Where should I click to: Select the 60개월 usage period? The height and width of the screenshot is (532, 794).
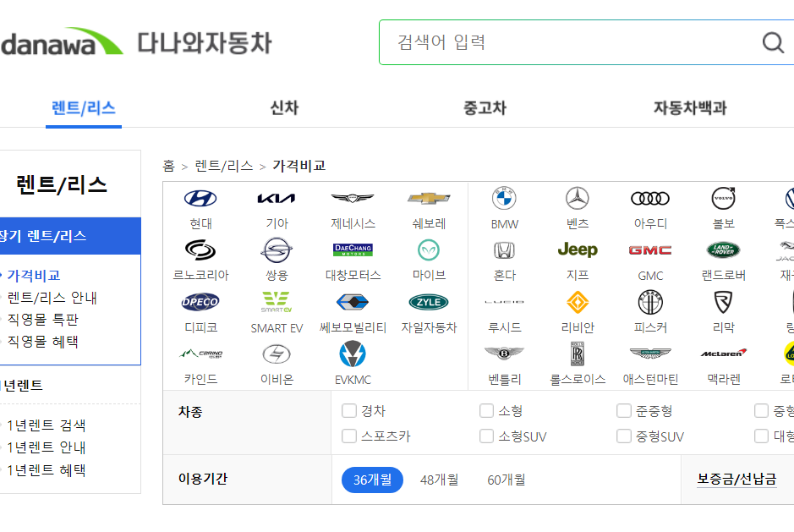pos(506,480)
